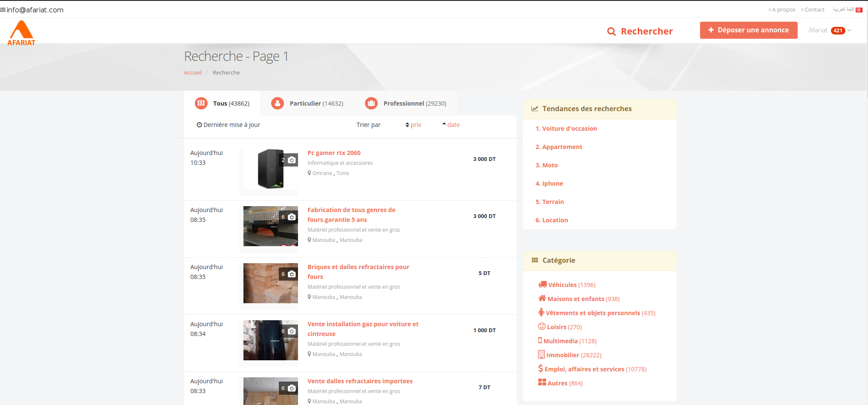Go to Accueil breadcrumb link
The width and height of the screenshot is (868, 405).
coord(193,73)
